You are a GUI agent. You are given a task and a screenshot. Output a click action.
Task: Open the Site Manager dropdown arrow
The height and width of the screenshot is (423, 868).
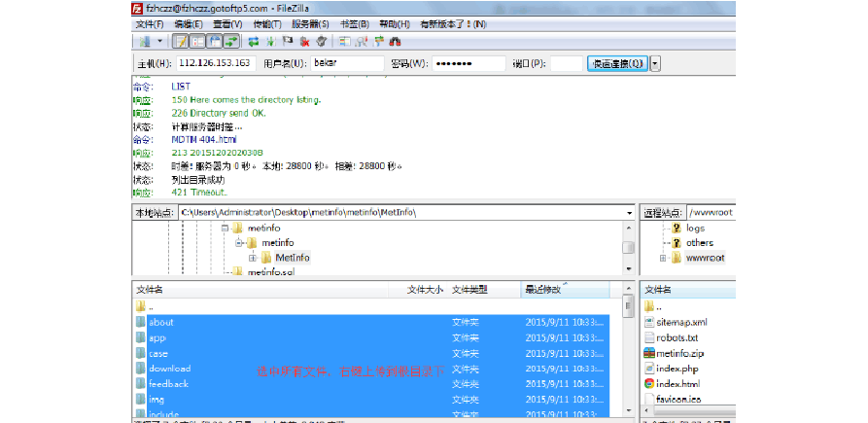pos(159,42)
